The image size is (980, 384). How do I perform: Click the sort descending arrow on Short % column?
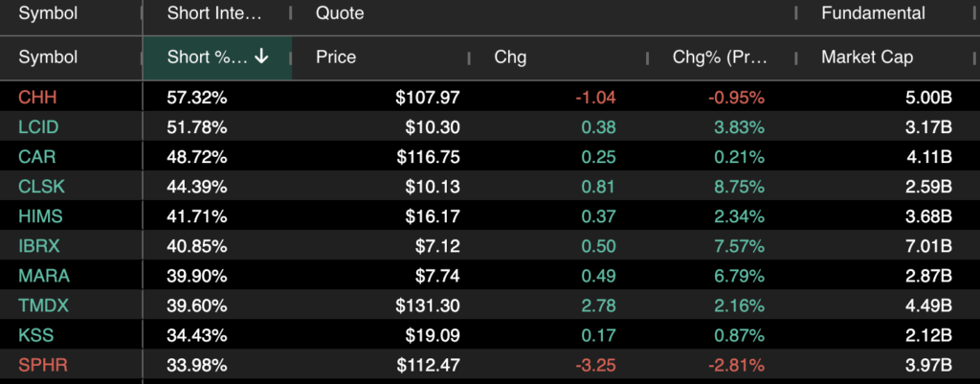click(x=261, y=57)
